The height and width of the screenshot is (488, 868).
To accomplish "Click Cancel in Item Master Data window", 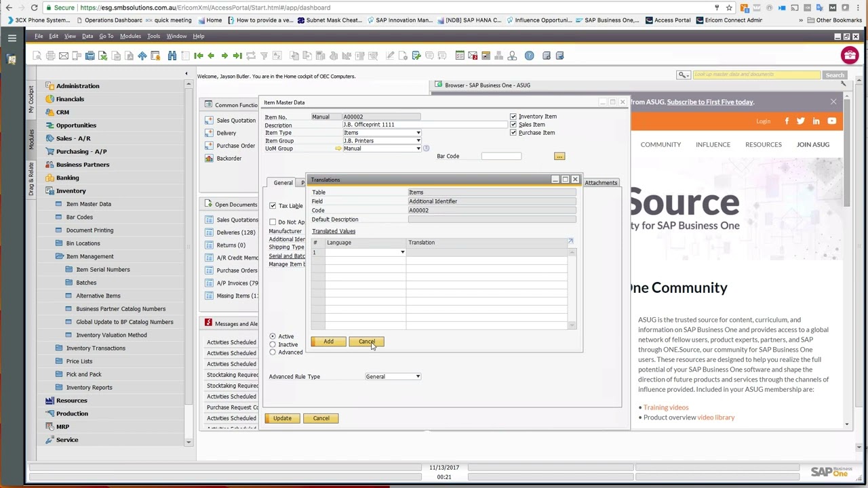I will point(321,418).
